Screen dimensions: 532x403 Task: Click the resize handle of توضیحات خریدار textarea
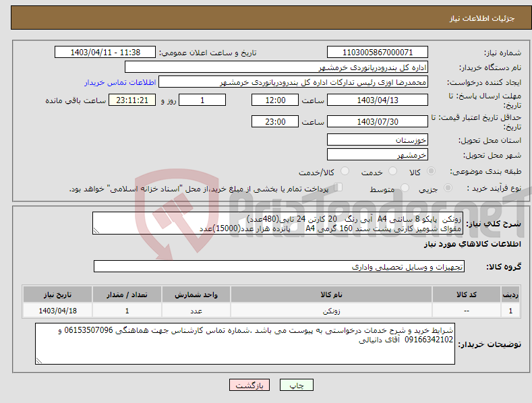[x=39, y=361]
